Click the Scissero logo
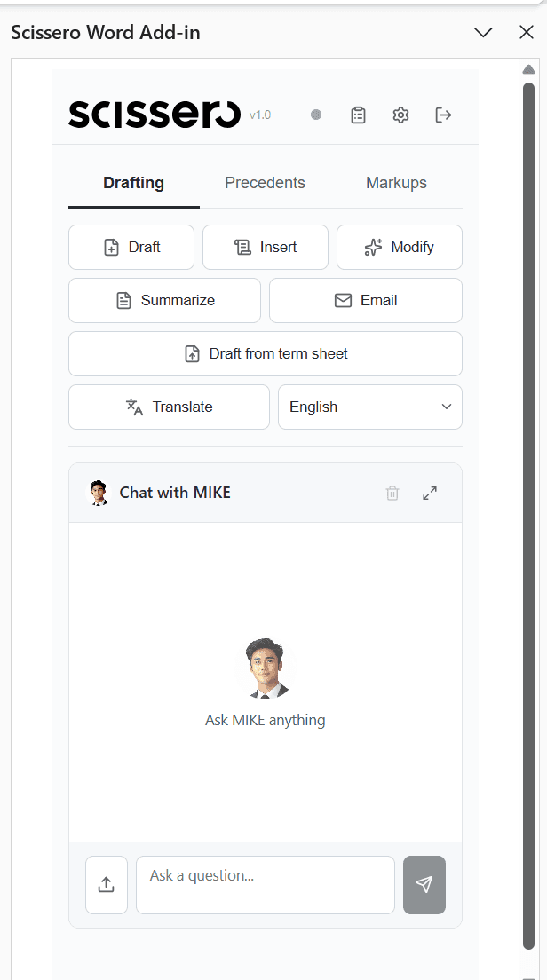The width and height of the screenshot is (547, 980). 155,115
